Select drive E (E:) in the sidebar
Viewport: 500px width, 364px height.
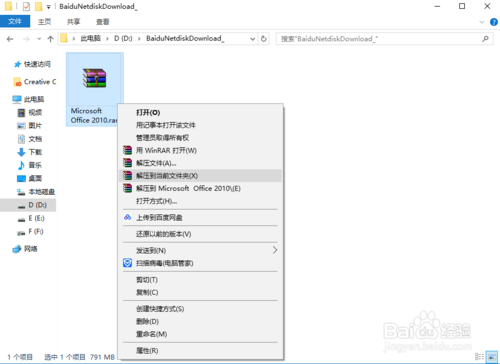(x=31, y=218)
